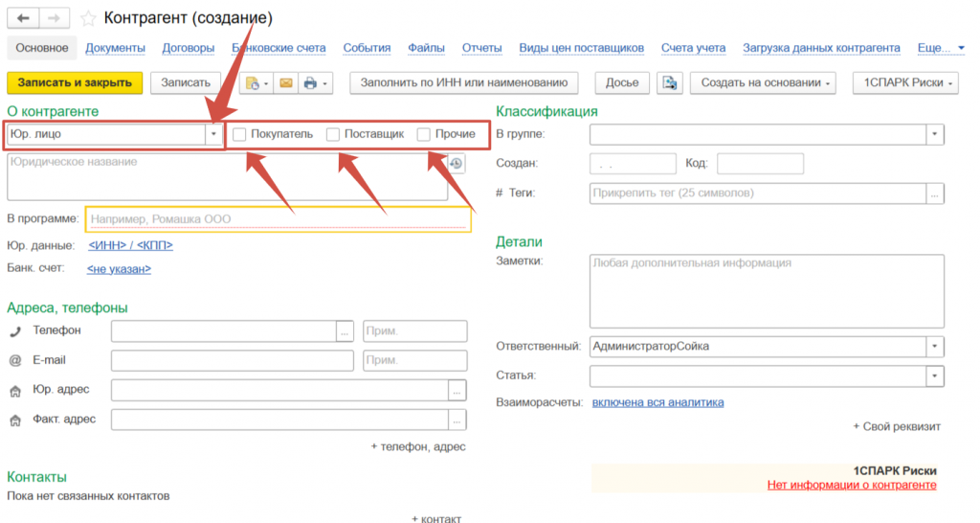Image resolution: width=980 pixels, height=523 pixels.
Task: Click the document icon left of the envelope
Action: pos(255,83)
